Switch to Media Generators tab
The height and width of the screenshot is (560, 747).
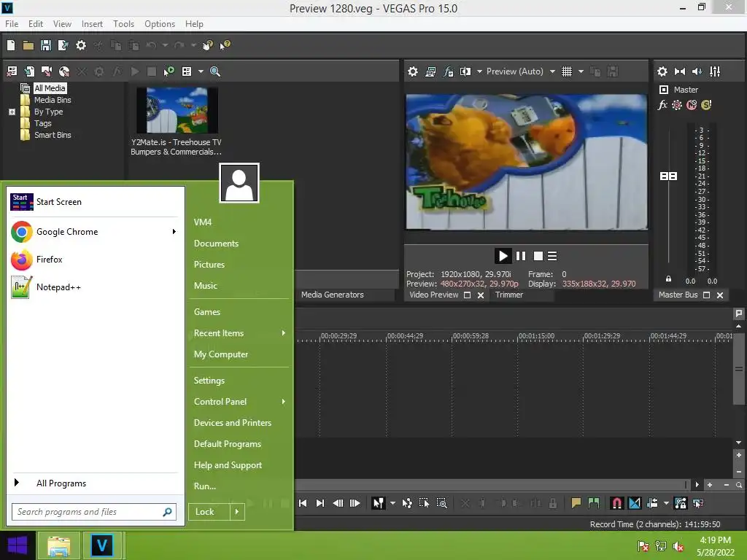332,295
